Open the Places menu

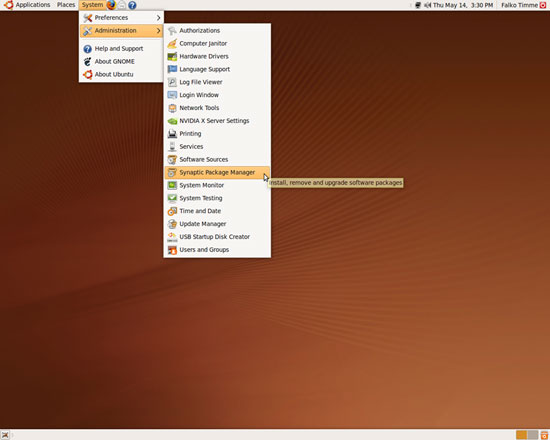[x=66, y=5]
